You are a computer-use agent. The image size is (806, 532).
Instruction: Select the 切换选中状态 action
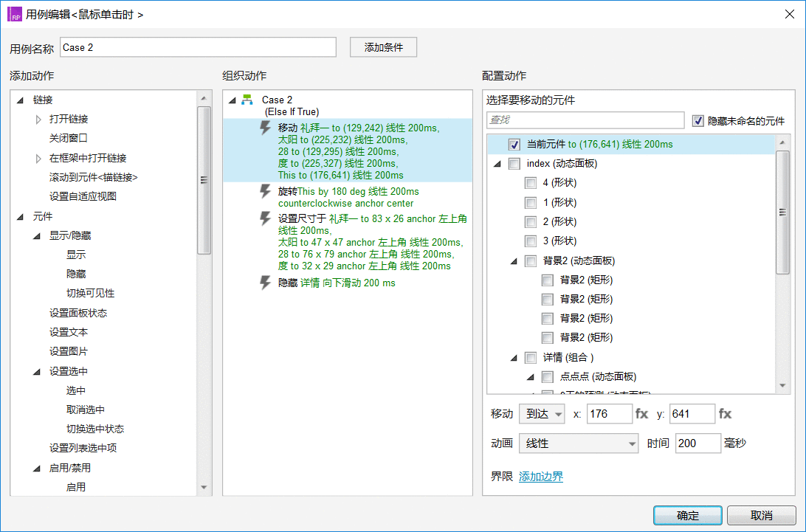95,429
